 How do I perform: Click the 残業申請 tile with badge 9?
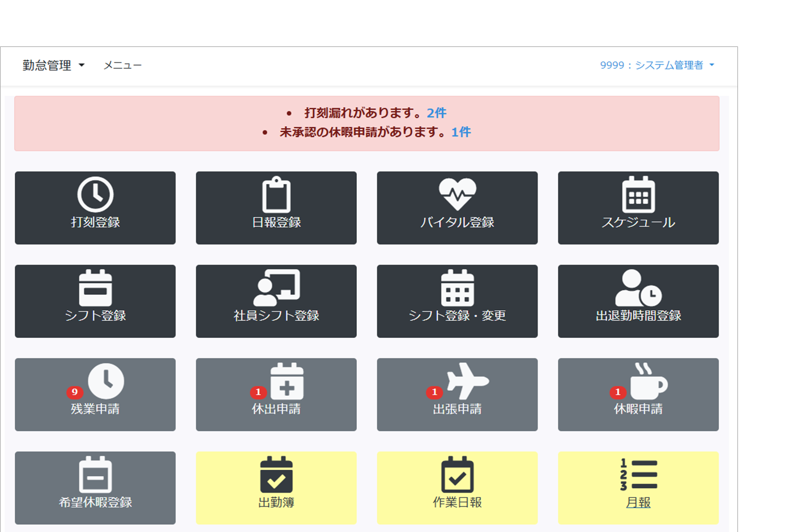pyautogui.click(x=95, y=394)
